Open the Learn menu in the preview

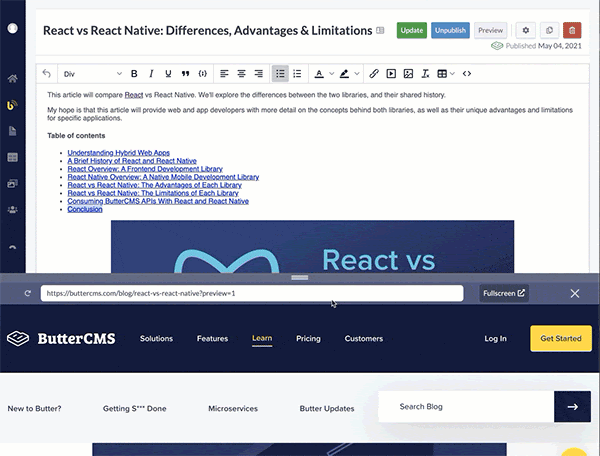click(x=262, y=339)
